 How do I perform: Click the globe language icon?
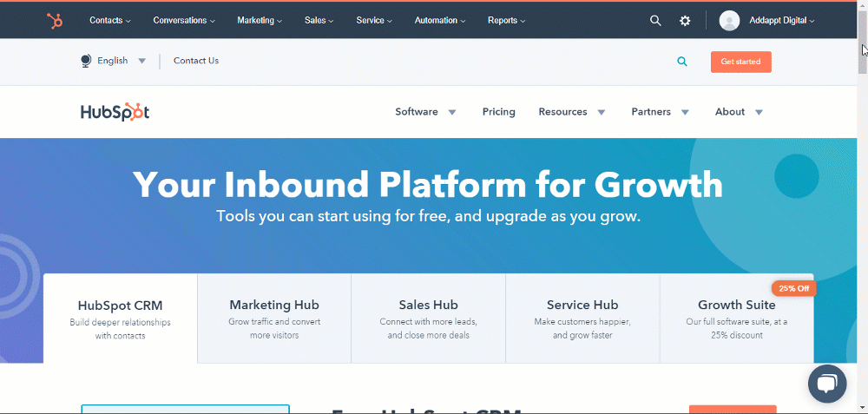click(x=86, y=61)
